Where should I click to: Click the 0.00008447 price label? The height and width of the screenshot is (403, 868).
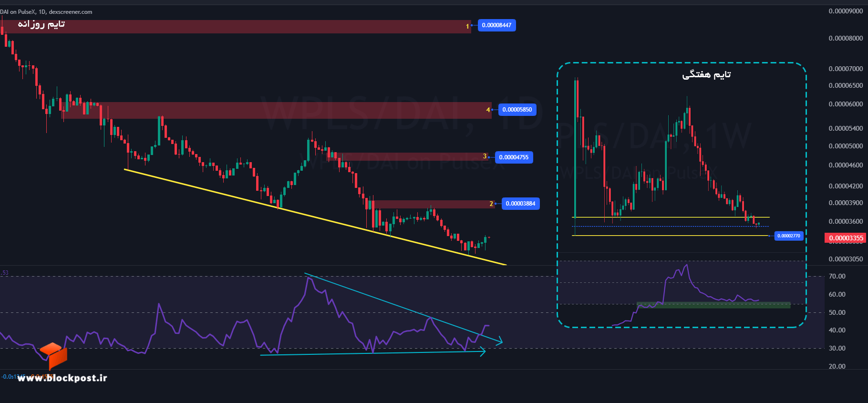[496, 25]
